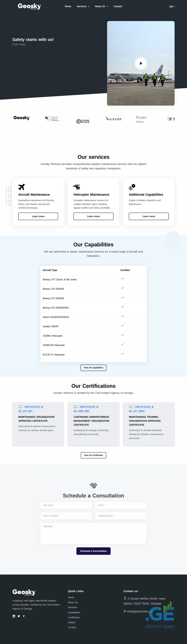
Task: Expand the About Us dropdown menu
Action: (101, 6)
